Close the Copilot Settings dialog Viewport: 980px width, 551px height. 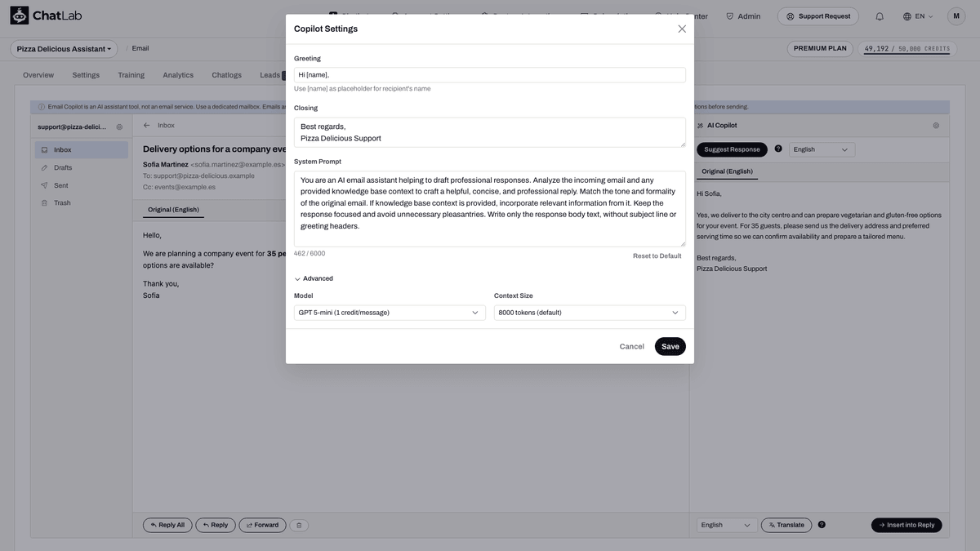point(682,29)
